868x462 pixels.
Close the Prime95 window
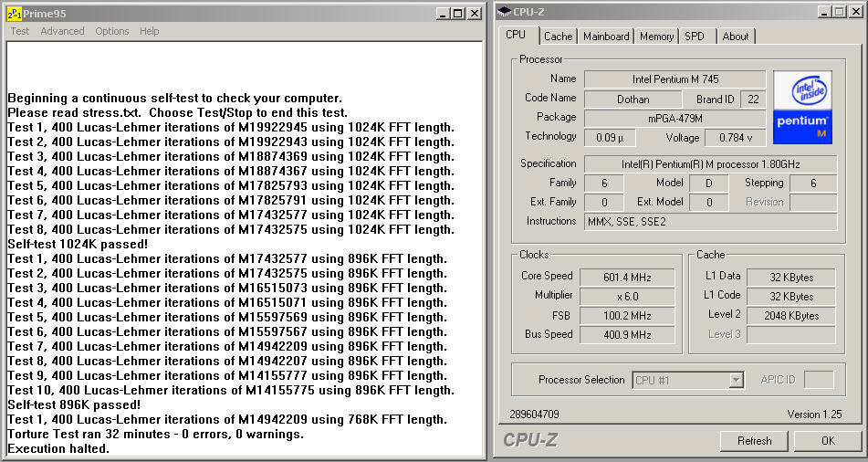tap(475, 14)
